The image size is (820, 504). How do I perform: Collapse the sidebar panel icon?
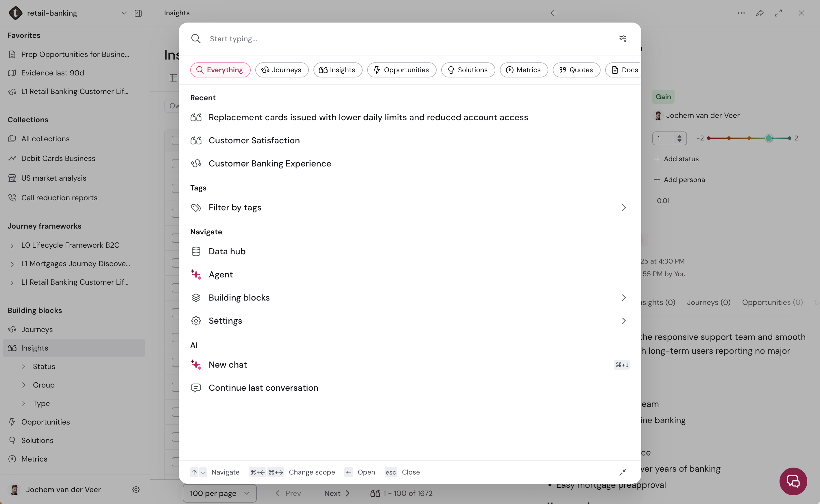pos(138,13)
